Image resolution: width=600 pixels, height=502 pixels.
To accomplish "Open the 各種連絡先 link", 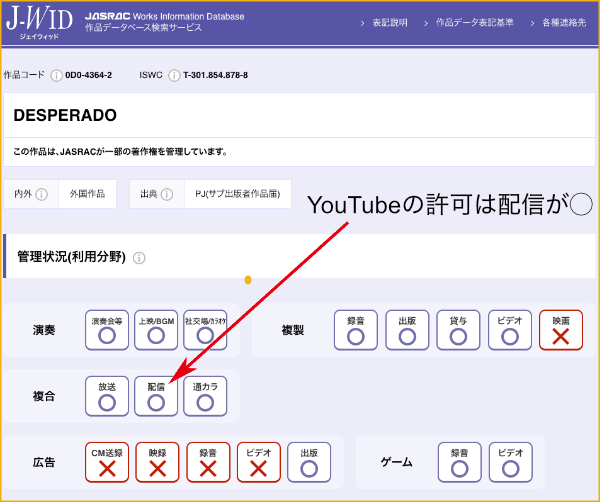I will pyautogui.click(x=564, y=23).
